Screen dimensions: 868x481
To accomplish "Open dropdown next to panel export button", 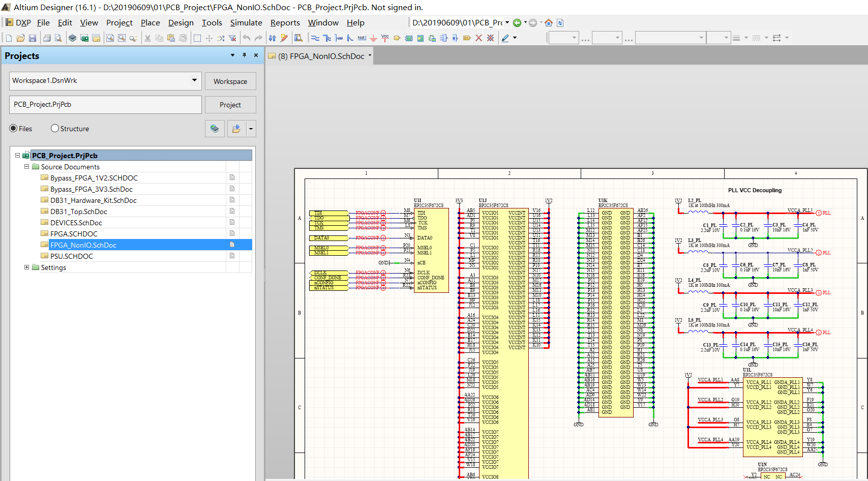I will pos(251,129).
